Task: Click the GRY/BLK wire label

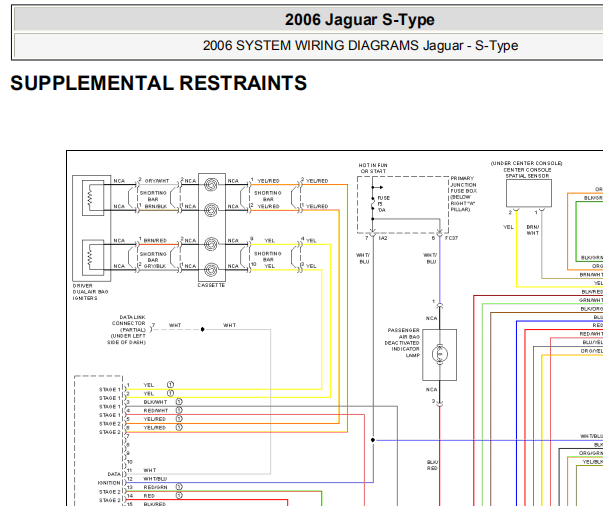Action: [x=155, y=266]
